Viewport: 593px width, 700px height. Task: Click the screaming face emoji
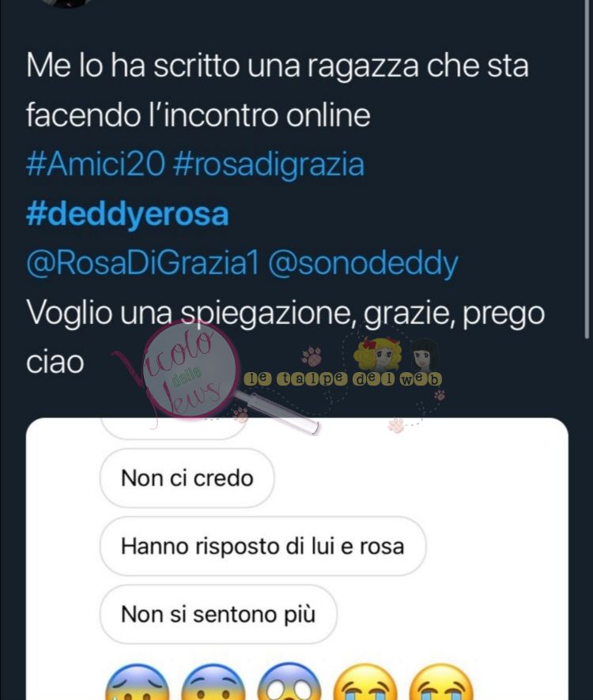(289, 682)
